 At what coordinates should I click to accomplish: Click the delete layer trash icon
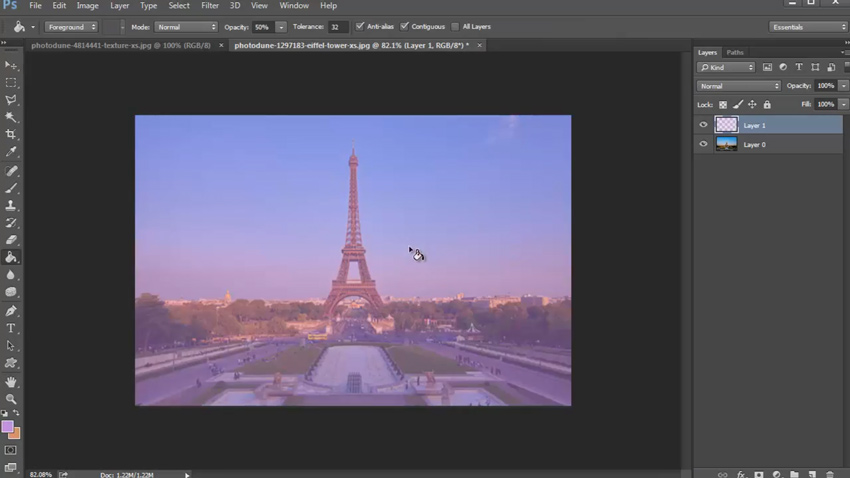coord(830,474)
